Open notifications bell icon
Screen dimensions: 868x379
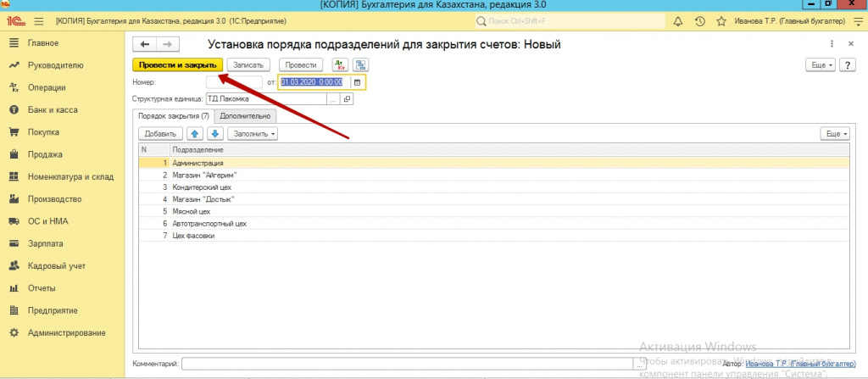677,21
